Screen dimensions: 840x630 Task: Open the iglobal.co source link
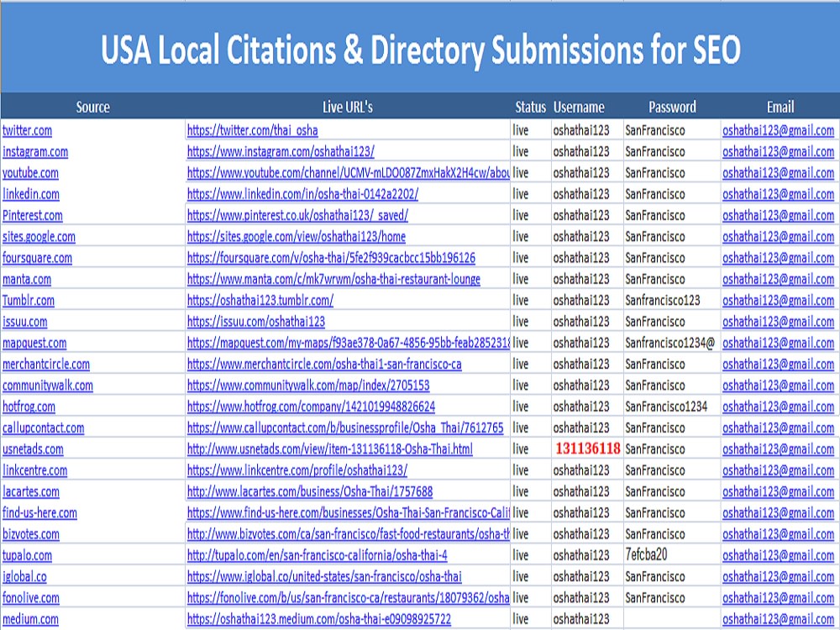tap(24, 576)
